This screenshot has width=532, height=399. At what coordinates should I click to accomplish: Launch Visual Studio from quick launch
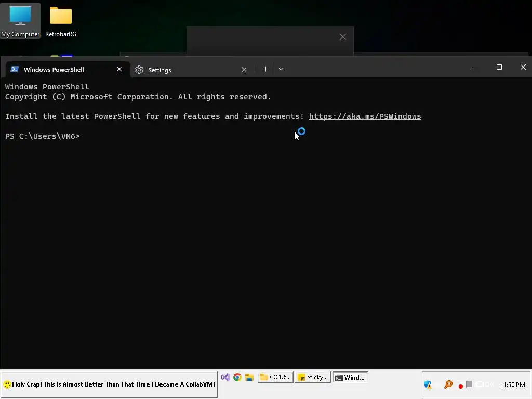(x=225, y=377)
